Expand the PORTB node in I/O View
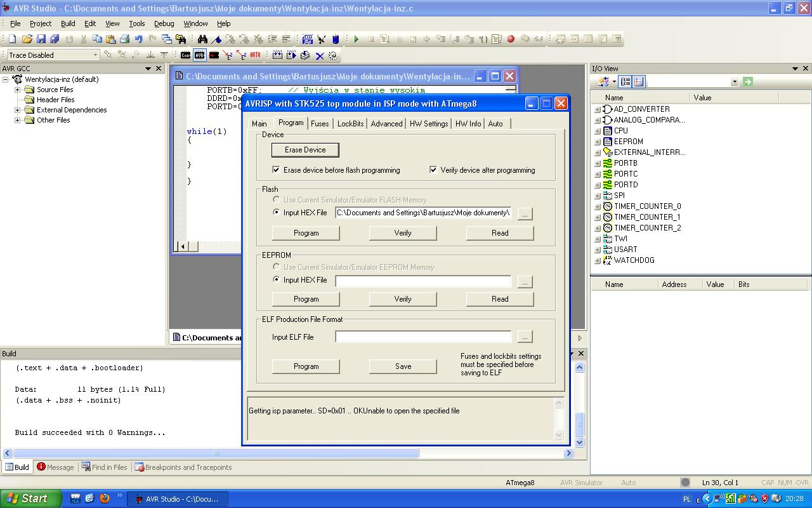The image size is (812, 508). (x=598, y=163)
